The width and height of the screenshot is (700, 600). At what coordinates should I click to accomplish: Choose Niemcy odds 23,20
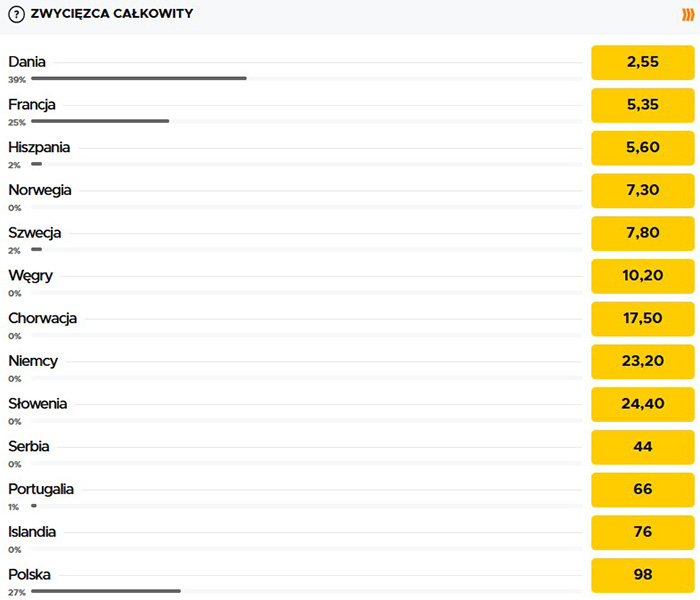pos(642,361)
